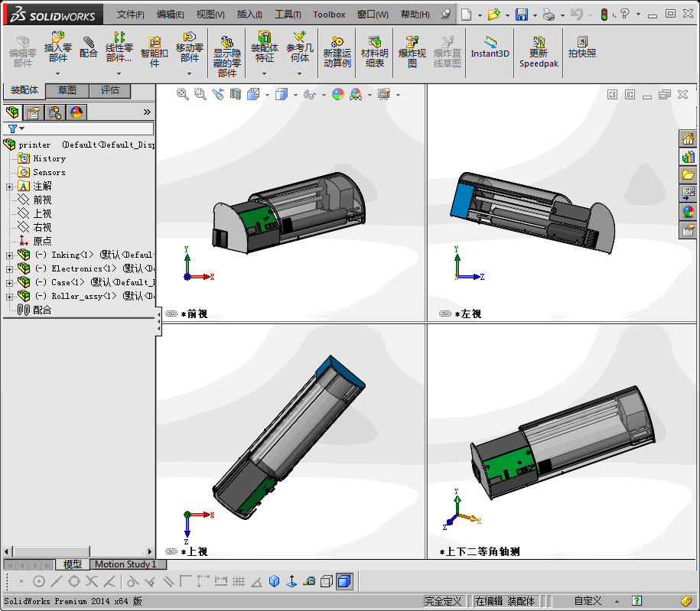Switch to the 模型 tab

tap(73, 564)
